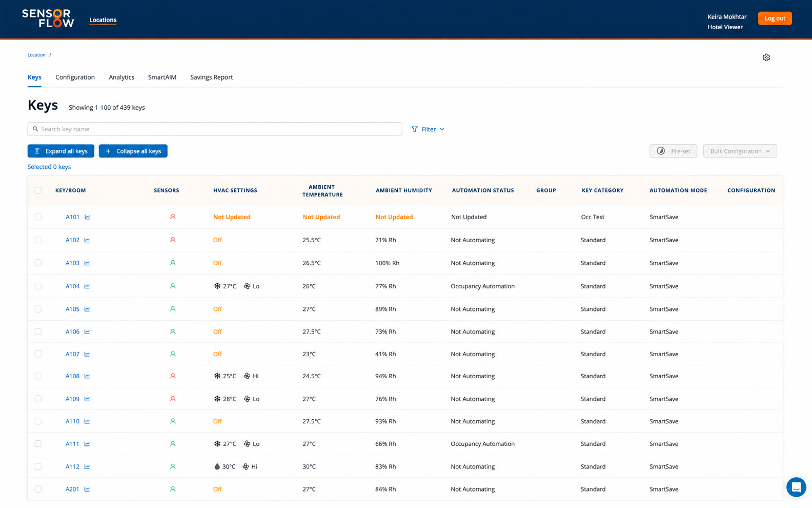Click the fan icon in A112 row
The height and width of the screenshot is (508, 812).
pos(246,466)
